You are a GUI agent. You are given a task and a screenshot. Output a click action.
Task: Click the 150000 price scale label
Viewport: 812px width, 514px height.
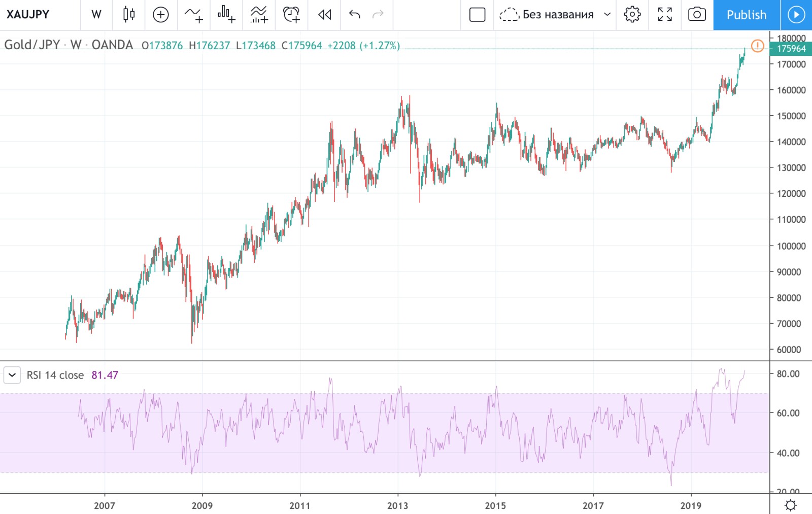791,116
